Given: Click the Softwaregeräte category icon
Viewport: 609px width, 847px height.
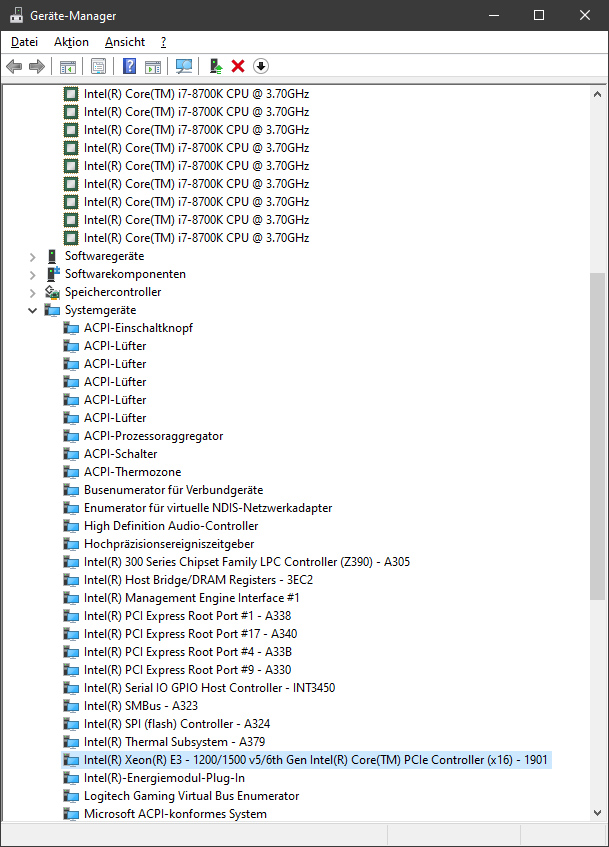Looking at the screenshot, I should 52,256.
